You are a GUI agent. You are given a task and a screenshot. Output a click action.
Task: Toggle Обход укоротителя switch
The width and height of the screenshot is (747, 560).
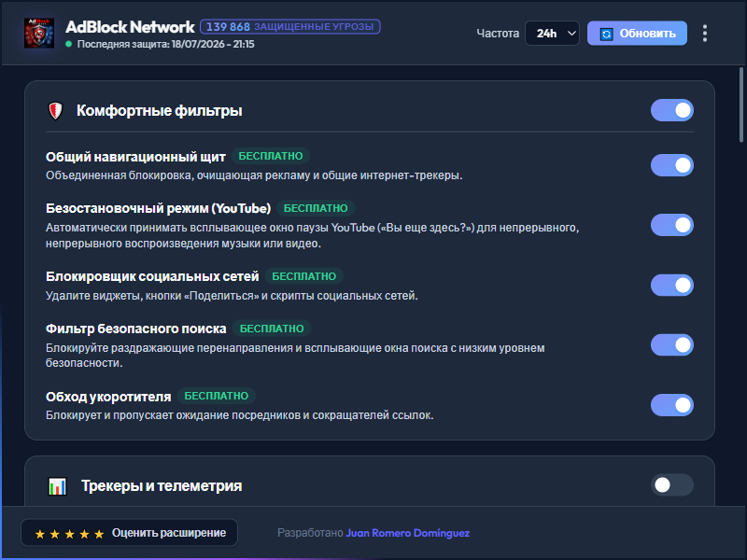[x=671, y=405]
